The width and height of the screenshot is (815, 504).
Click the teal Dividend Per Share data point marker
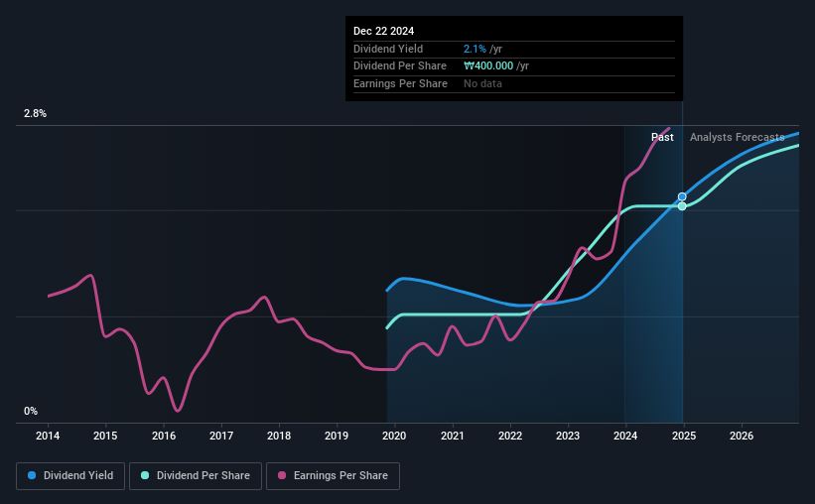click(x=682, y=206)
